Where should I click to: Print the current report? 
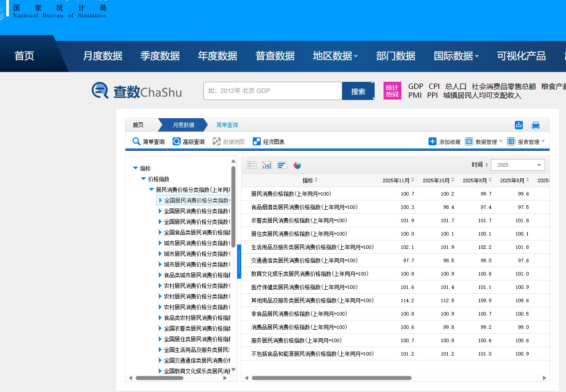pyautogui.click(x=536, y=125)
